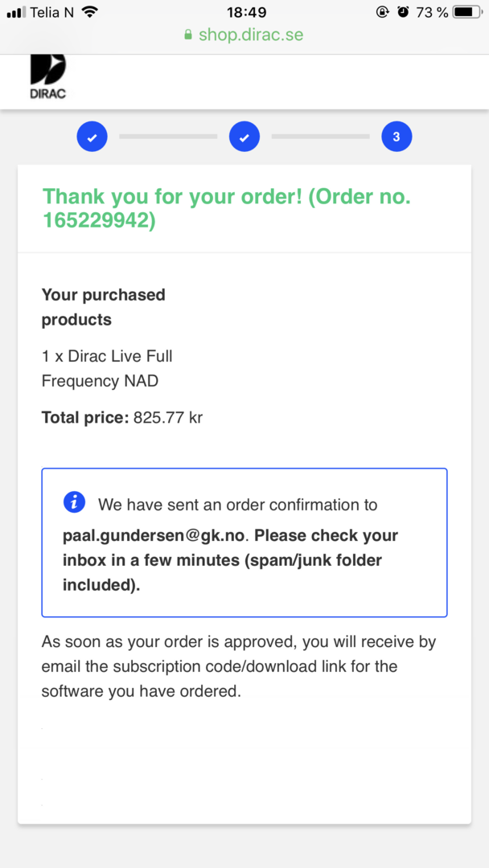Click the progress bar between steps two and three
The image size is (489, 868).
coord(320,137)
